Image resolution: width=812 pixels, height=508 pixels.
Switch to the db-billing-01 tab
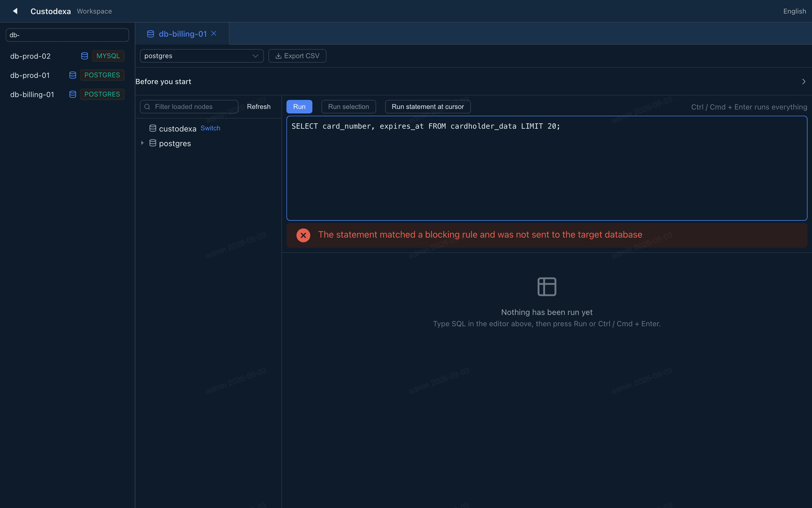[x=183, y=34]
